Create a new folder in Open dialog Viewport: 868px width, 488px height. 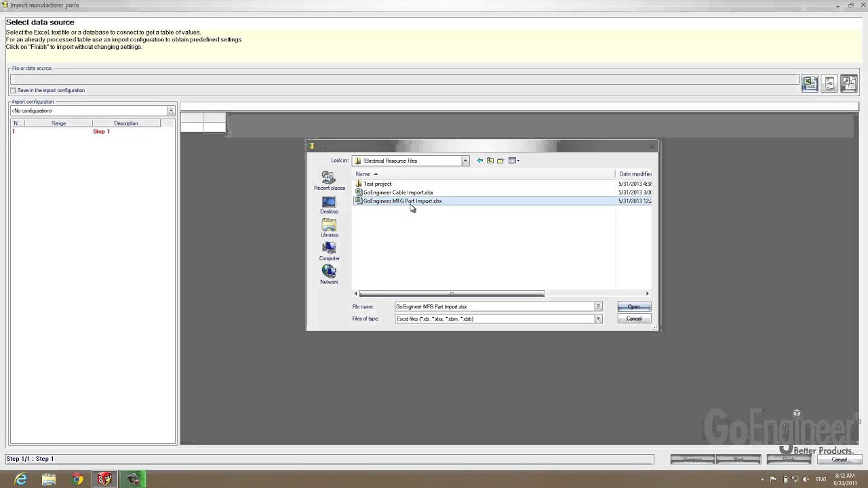tap(500, 161)
